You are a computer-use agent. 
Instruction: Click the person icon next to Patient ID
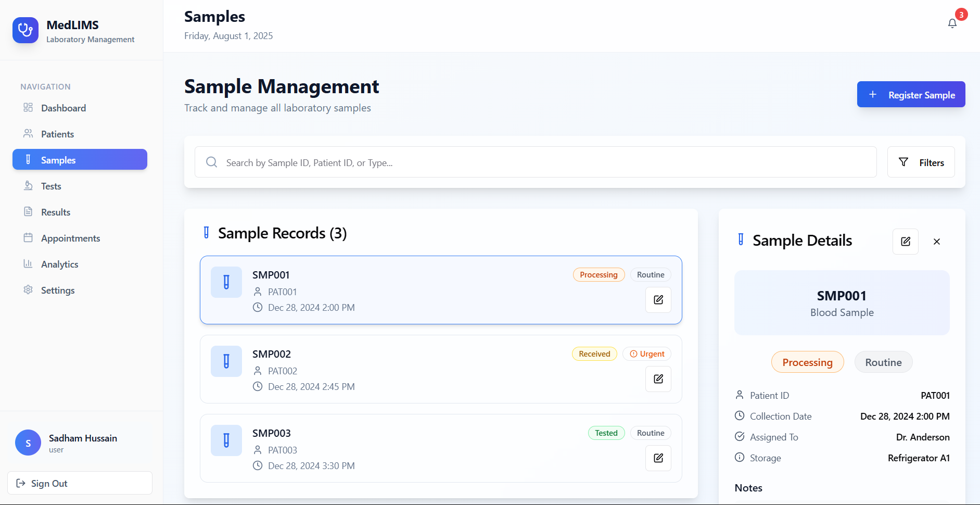tap(740, 395)
